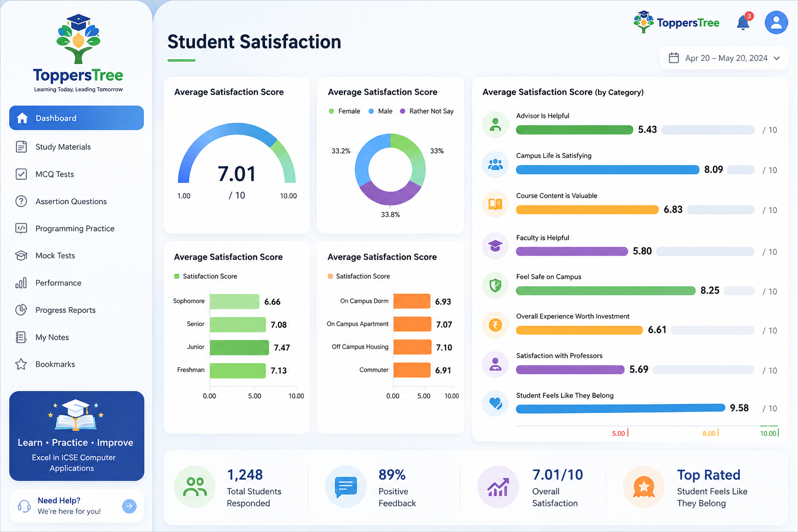Image resolution: width=798 pixels, height=532 pixels.
Task: Click the Learn Practice Improve promo banner
Action: 76,436
